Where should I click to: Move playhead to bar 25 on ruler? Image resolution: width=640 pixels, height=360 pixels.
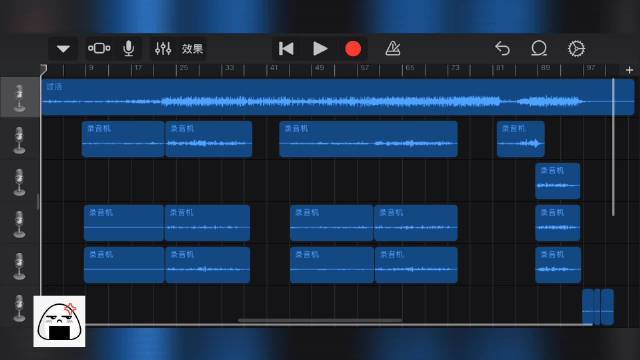point(184,68)
